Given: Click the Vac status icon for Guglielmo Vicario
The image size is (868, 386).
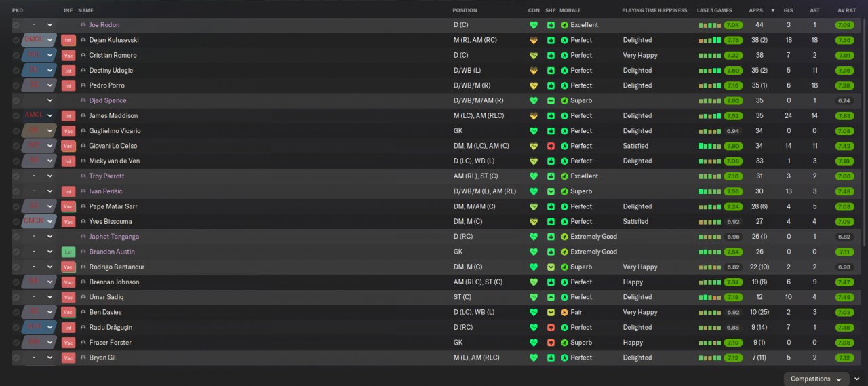Looking at the screenshot, I should [x=68, y=131].
